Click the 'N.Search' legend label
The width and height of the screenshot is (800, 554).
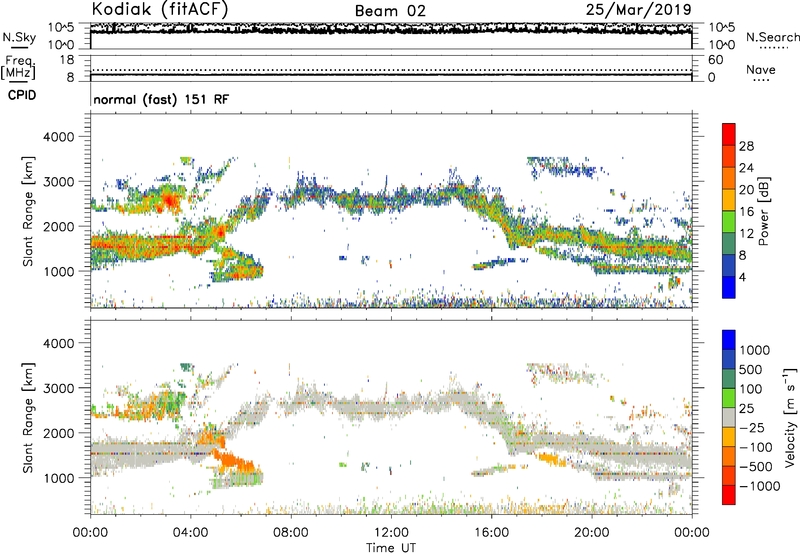click(772, 37)
